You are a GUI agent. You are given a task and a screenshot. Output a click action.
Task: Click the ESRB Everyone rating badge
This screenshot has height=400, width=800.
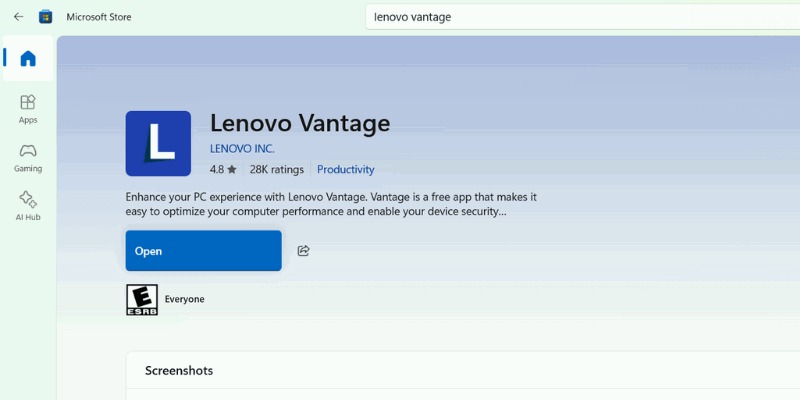click(141, 299)
